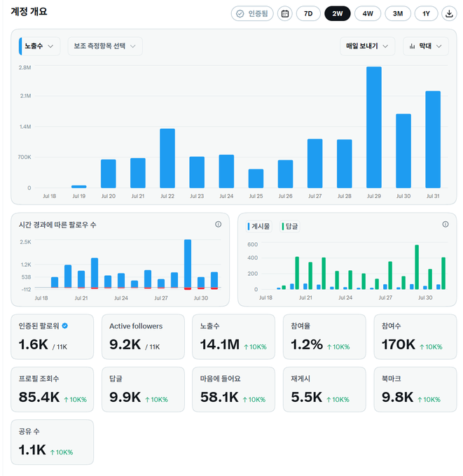Open the 인증된 팔로워 stat card
463x476 pixels.
53,337
